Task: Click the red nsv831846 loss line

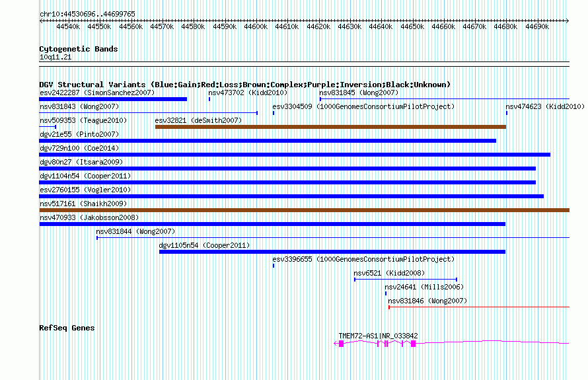Action: click(479, 307)
